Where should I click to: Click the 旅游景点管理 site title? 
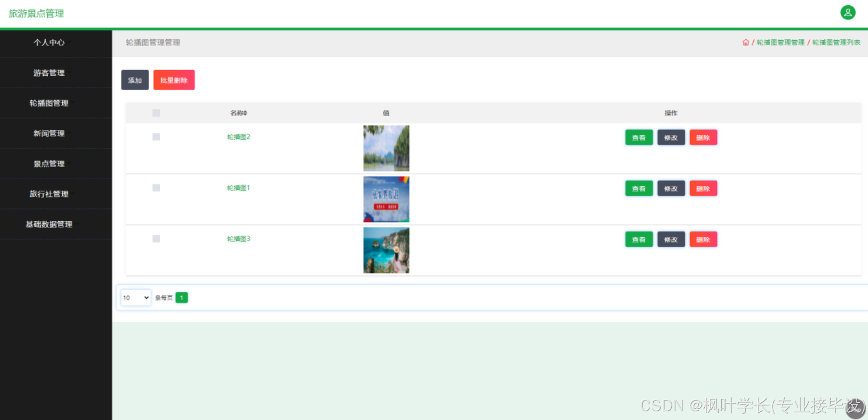coord(36,14)
